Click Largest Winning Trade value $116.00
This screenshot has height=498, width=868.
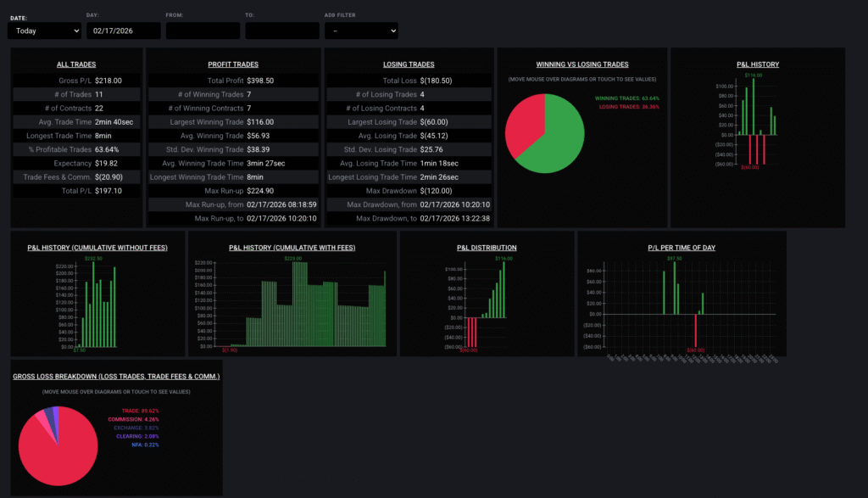[260, 122]
